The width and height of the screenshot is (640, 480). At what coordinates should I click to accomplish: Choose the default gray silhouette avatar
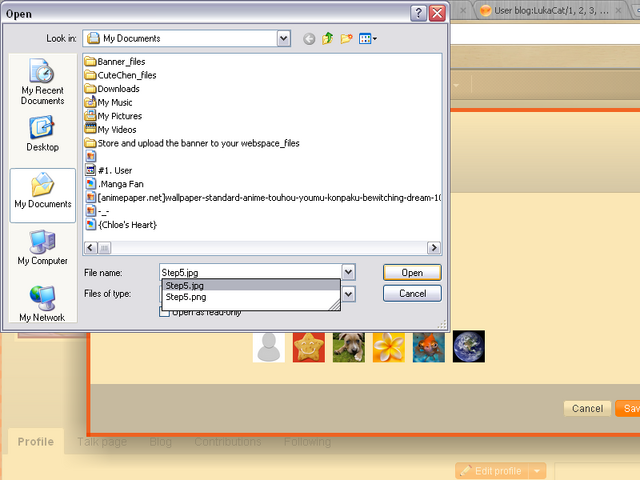tap(269, 347)
